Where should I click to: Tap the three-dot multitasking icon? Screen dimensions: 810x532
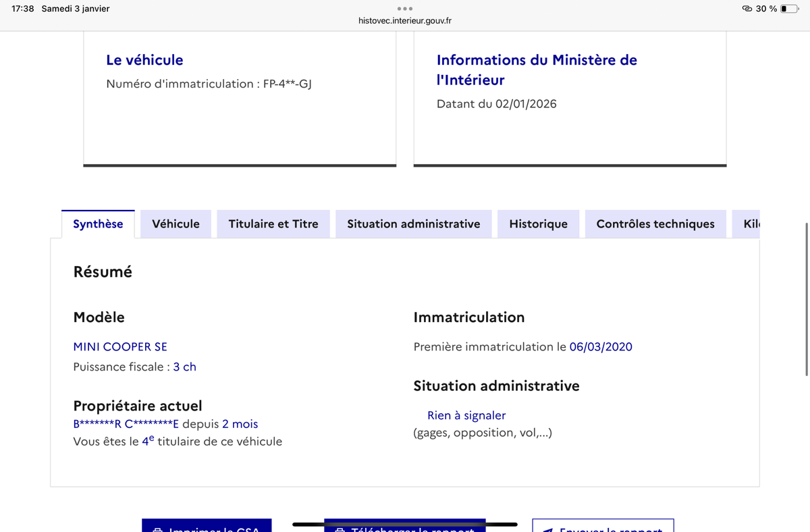tap(405, 9)
